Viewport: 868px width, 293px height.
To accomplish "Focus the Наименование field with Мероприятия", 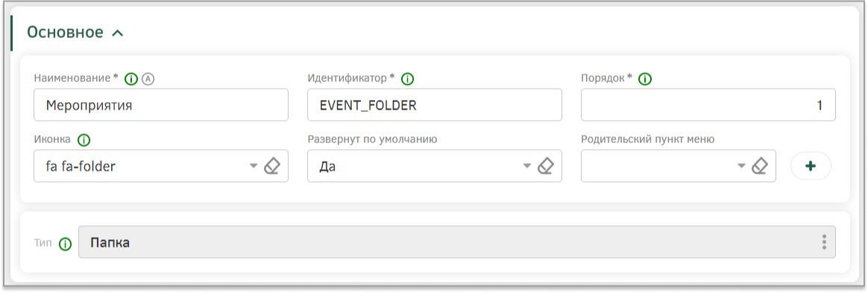I will click(161, 104).
